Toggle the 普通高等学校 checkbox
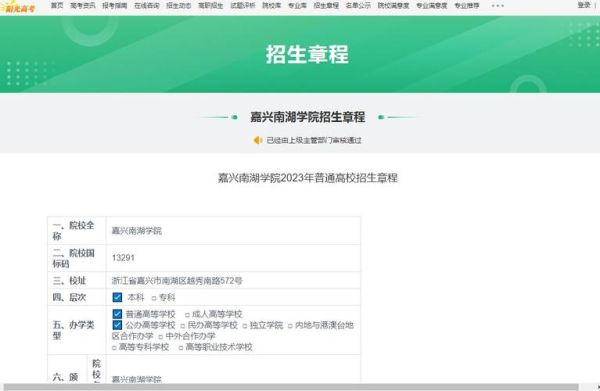This screenshot has width=600, height=391. click(x=117, y=314)
